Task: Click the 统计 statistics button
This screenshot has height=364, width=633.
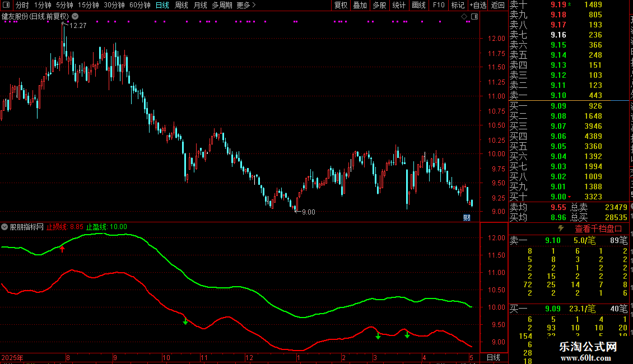Action: pyautogui.click(x=399, y=5)
